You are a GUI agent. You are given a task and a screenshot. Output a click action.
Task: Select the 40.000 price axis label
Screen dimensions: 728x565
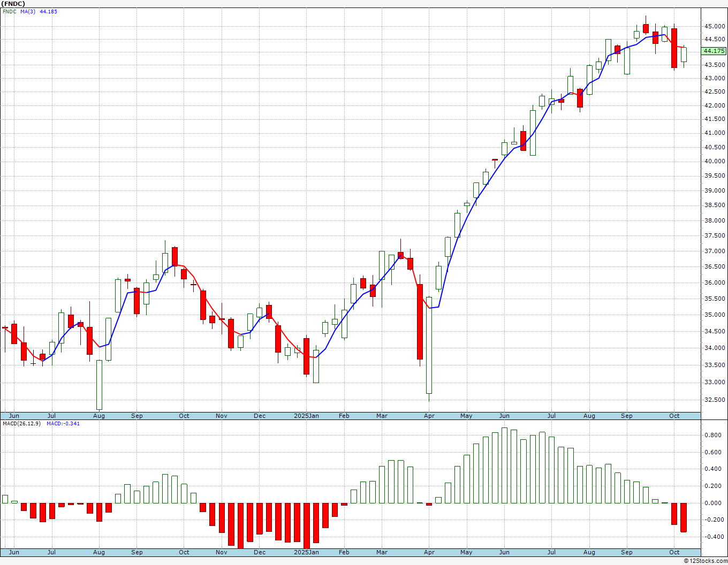[715, 161]
